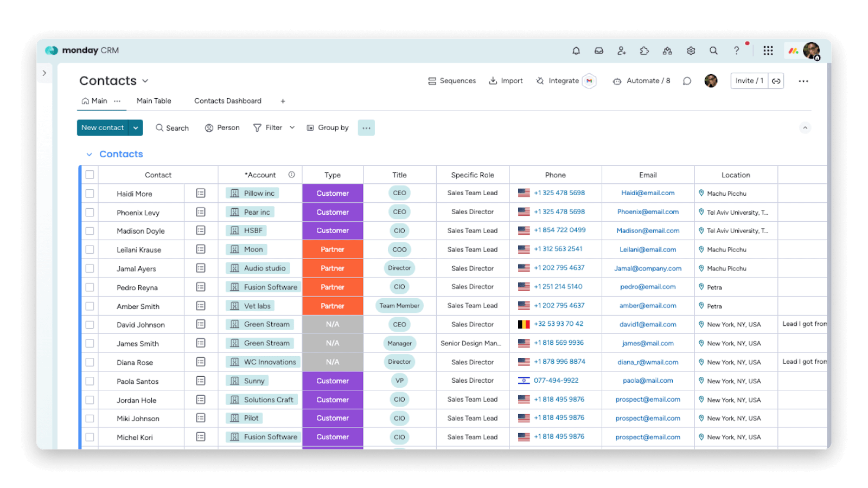Check the Haidi More row checkbox

point(90,193)
